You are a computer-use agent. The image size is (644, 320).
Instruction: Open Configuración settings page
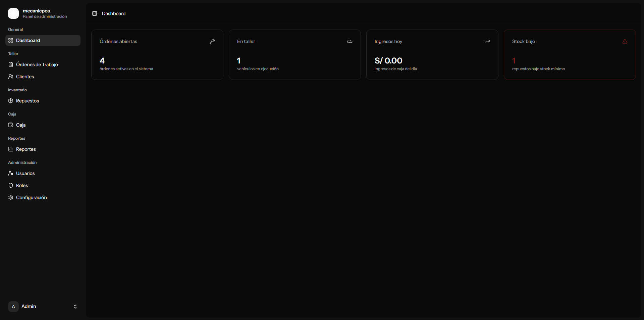click(x=43, y=197)
